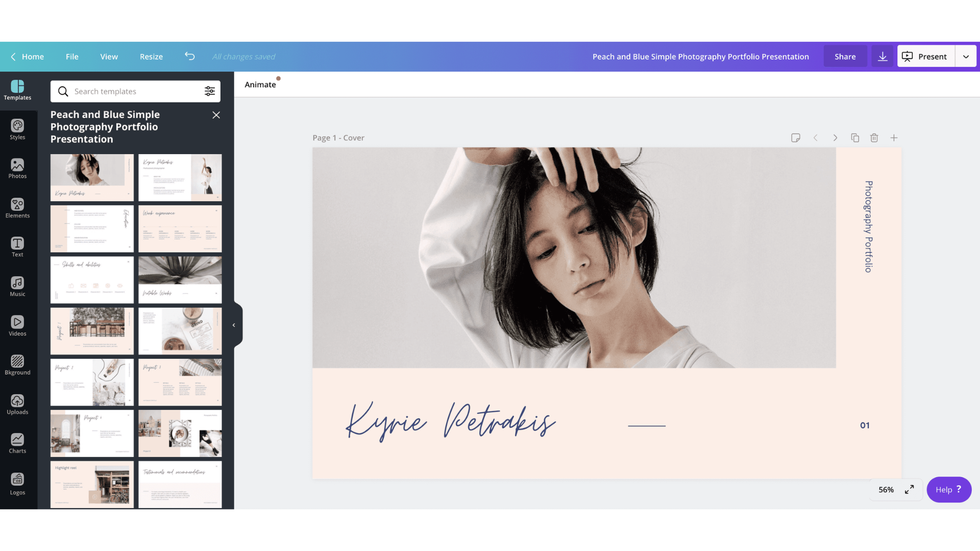Click the undo arrow icon
Screen dimensions: 980x551
190,56
